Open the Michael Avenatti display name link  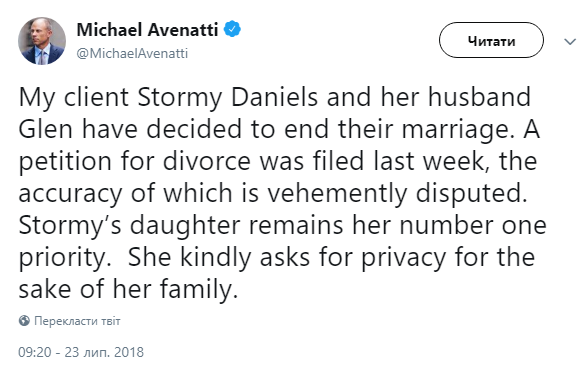pyautogui.click(x=147, y=30)
